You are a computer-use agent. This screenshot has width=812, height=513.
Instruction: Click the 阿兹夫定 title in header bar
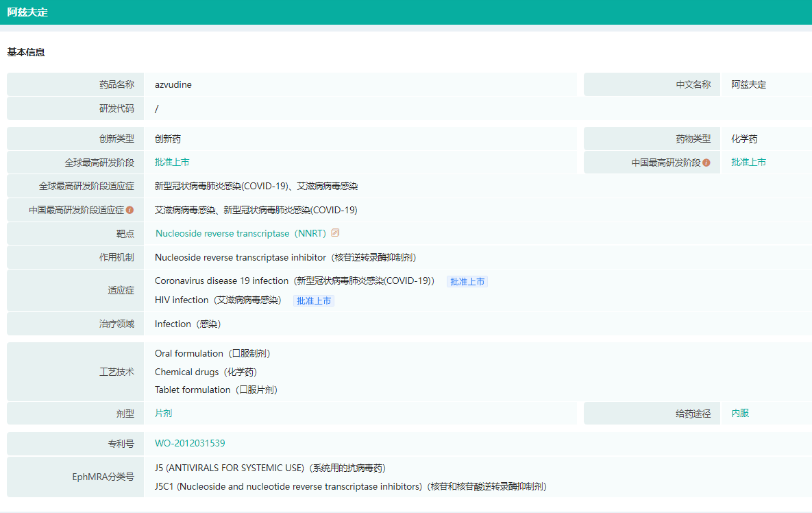tap(27, 12)
